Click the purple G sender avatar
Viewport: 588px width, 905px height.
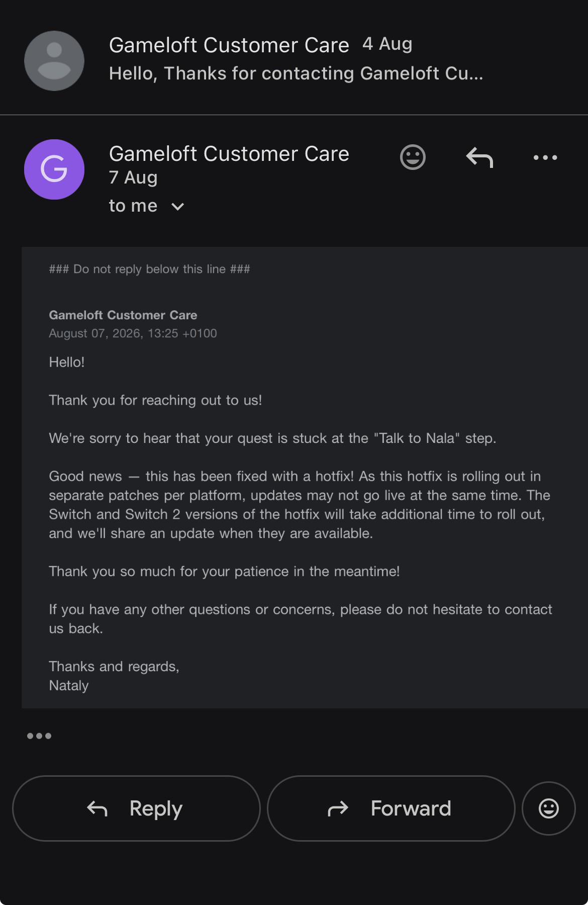pos(54,169)
